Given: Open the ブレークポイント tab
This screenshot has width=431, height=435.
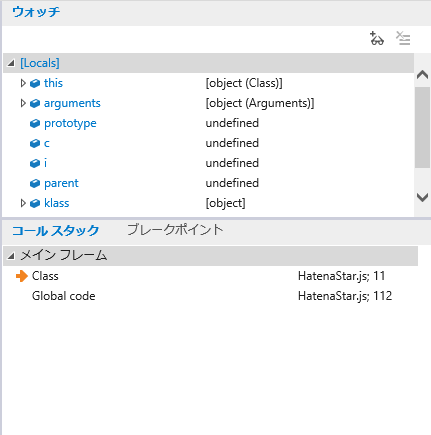Looking at the screenshot, I should pos(175,230).
